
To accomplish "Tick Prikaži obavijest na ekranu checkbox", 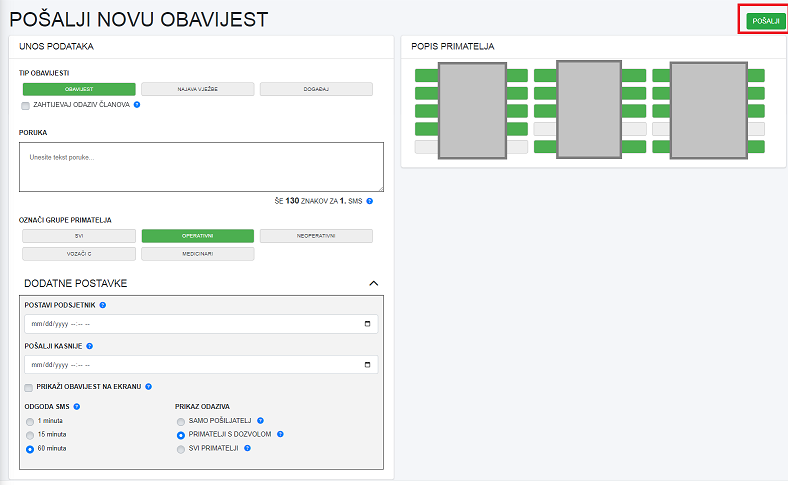I will 29,387.
